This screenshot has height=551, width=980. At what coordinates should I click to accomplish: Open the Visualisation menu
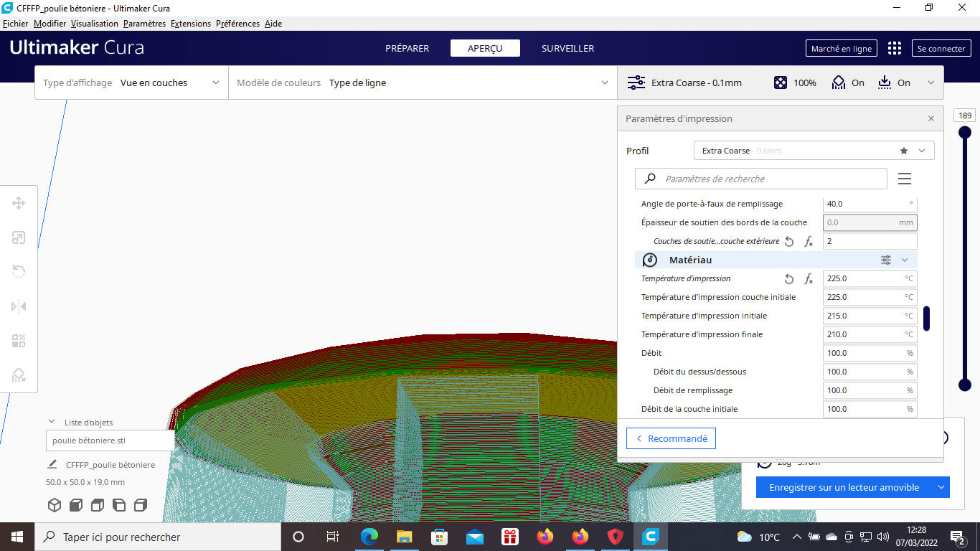pyautogui.click(x=95, y=24)
